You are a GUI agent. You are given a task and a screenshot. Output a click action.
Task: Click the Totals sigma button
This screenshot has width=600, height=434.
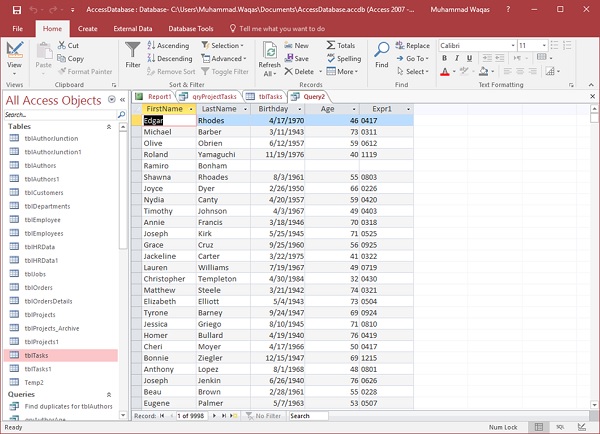click(340, 45)
